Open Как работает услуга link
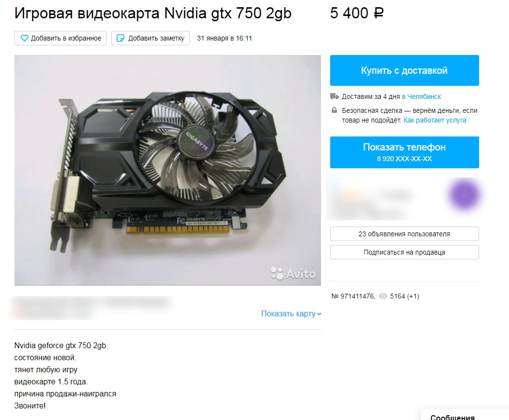 [x=435, y=120]
